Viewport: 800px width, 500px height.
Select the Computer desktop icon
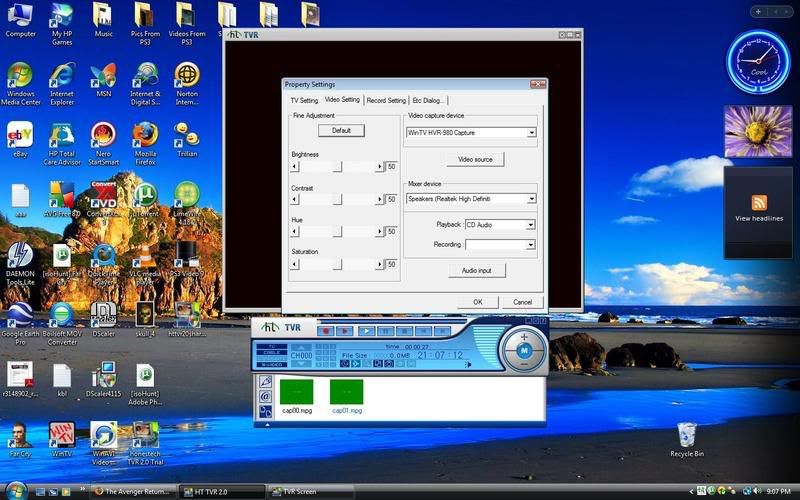click(x=20, y=20)
